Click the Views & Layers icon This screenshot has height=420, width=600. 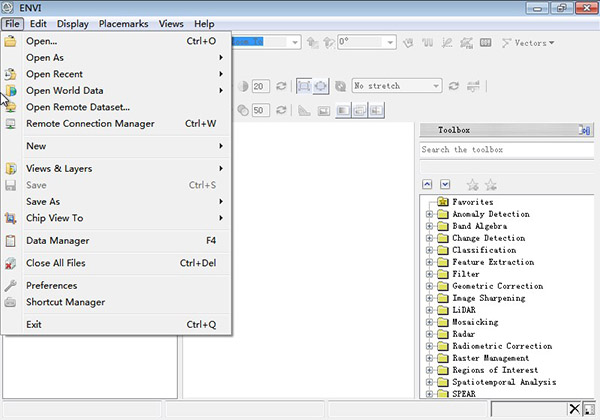pos(10,168)
